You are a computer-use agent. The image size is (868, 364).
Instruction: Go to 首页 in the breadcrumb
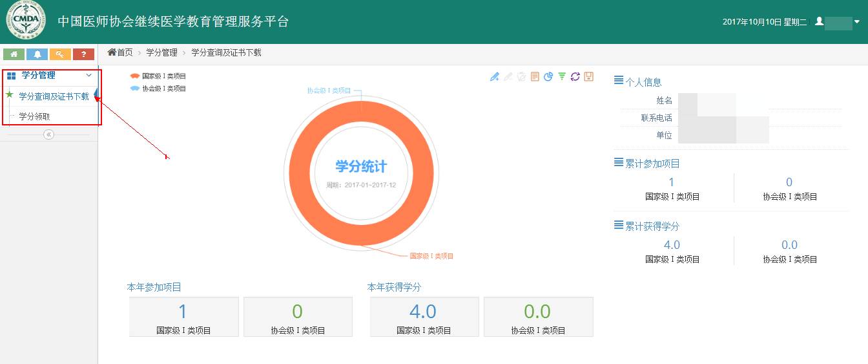(121, 52)
